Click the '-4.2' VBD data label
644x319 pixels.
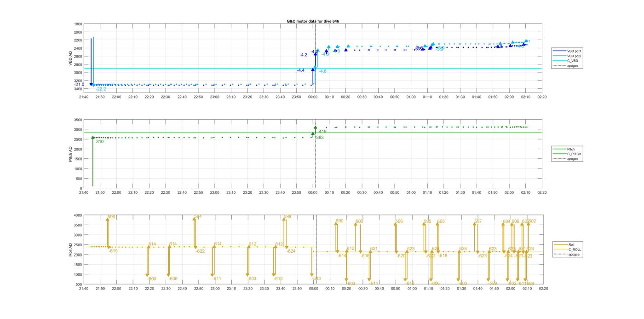click(304, 55)
